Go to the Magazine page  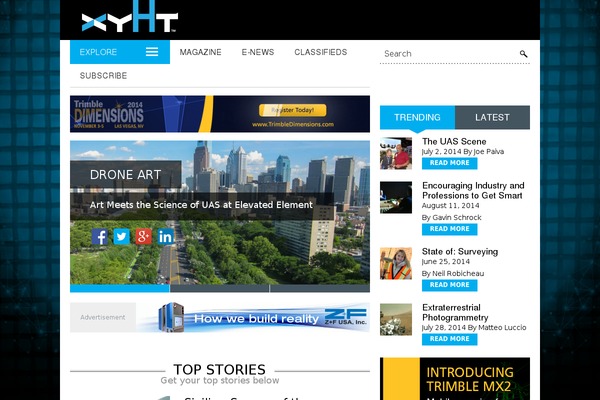tap(201, 52)
